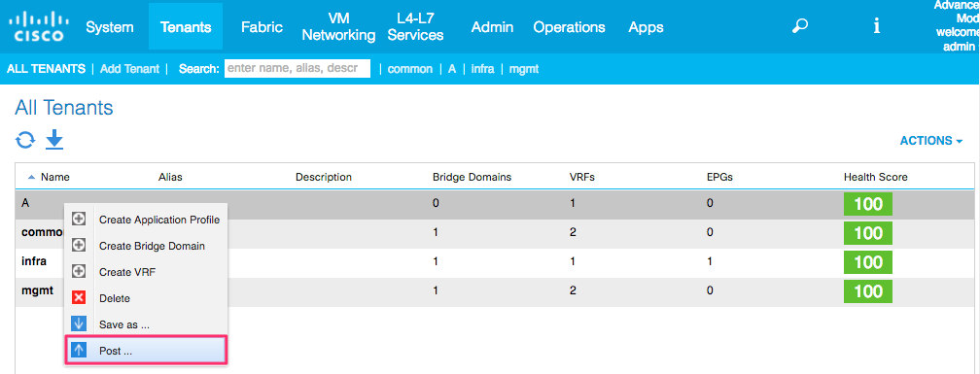The image size is (980, 374).
Task: Focus the tenant search input field
Action: click(x=297, y=69)
